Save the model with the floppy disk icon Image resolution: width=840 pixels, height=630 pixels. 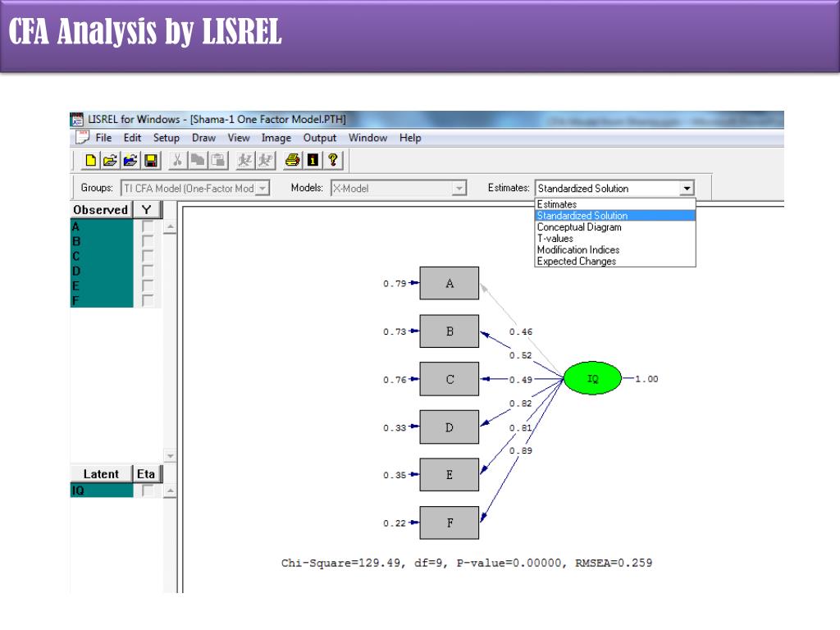click(x=151, y=160)
